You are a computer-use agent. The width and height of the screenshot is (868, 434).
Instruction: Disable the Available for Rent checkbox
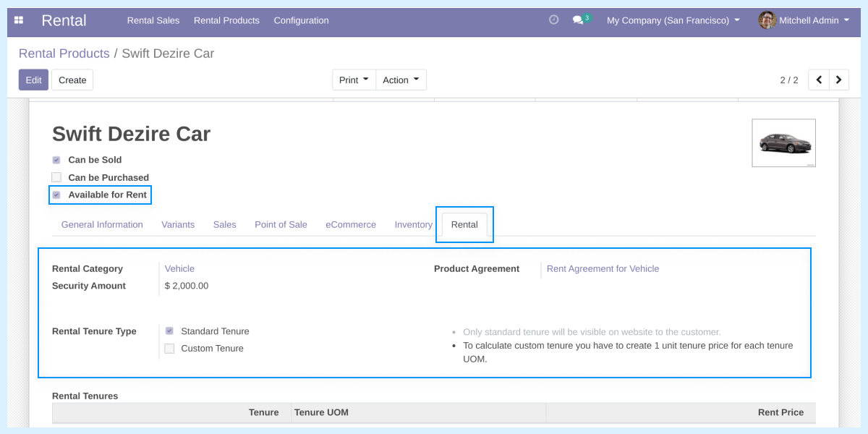56,194
